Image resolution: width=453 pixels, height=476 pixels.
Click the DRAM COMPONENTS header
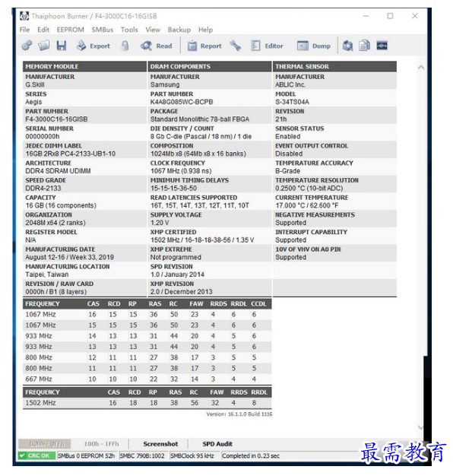tap(209, 66)
